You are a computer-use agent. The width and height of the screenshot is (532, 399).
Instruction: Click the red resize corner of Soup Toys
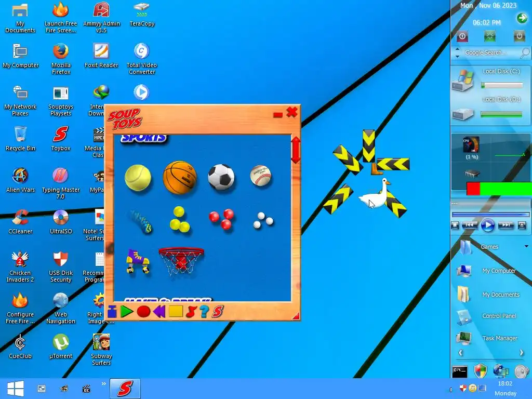click(296, 316)
